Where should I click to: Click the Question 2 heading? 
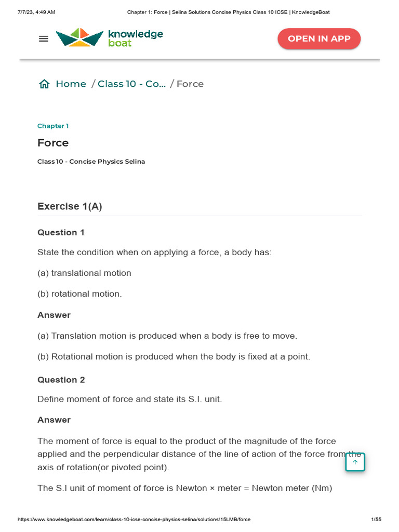(61, 380)
